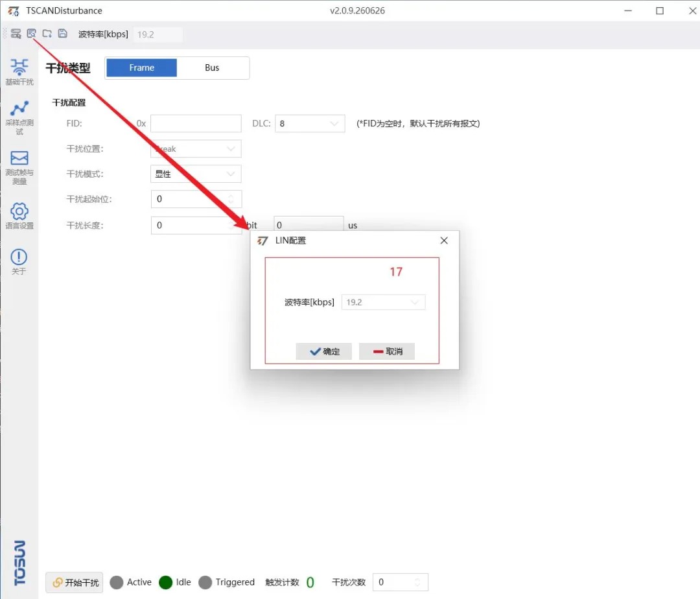Select the Frame disturbance type tab
This screenshot has width=700, height=599.
coord(141,68)
